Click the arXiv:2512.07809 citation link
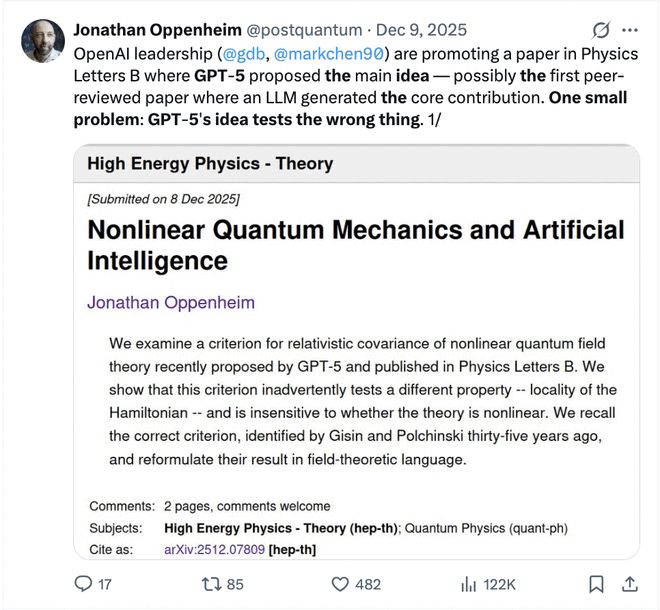660x610 pixels. pyautogui.click(x=214, y=549)
